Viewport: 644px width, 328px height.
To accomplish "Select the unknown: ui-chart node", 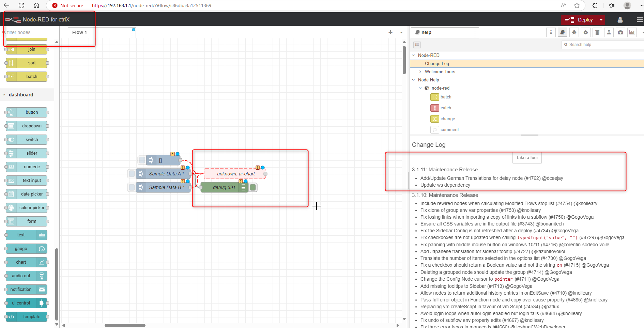I will point(235,174).
